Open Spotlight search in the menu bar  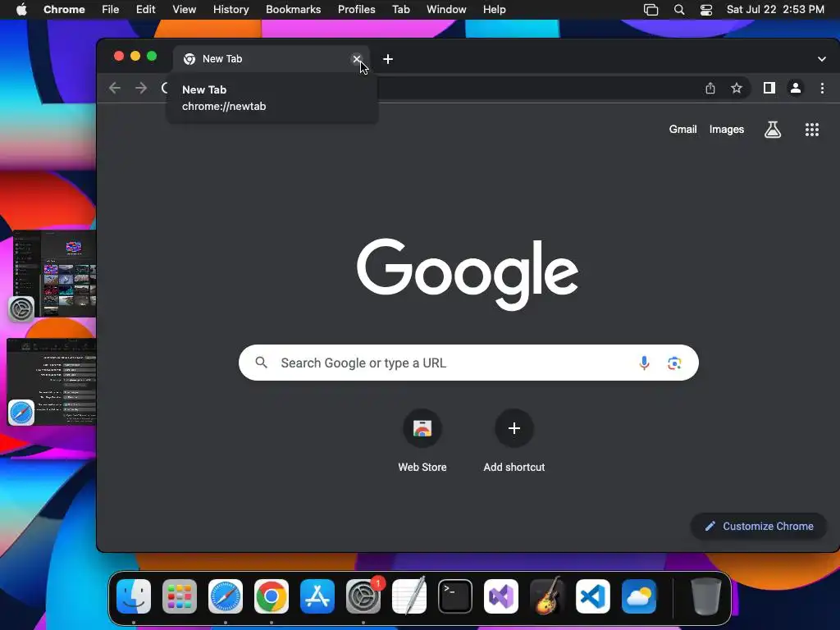[x=679, y=10]
